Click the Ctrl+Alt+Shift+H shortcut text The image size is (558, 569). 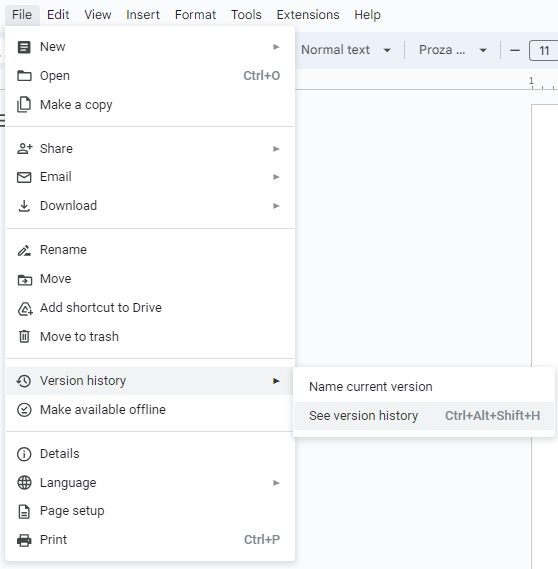click(x=492, y=416)
